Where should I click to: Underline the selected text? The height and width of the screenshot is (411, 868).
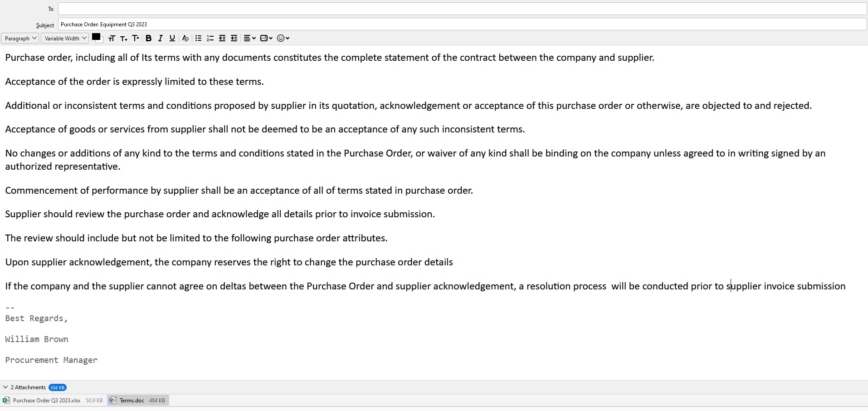(172, 38)
